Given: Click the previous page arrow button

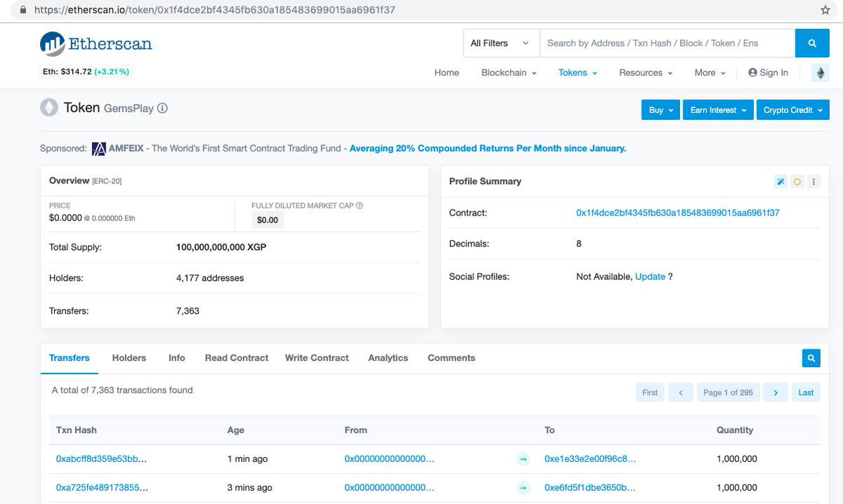Looking at the screenshot, I should 681,392.
